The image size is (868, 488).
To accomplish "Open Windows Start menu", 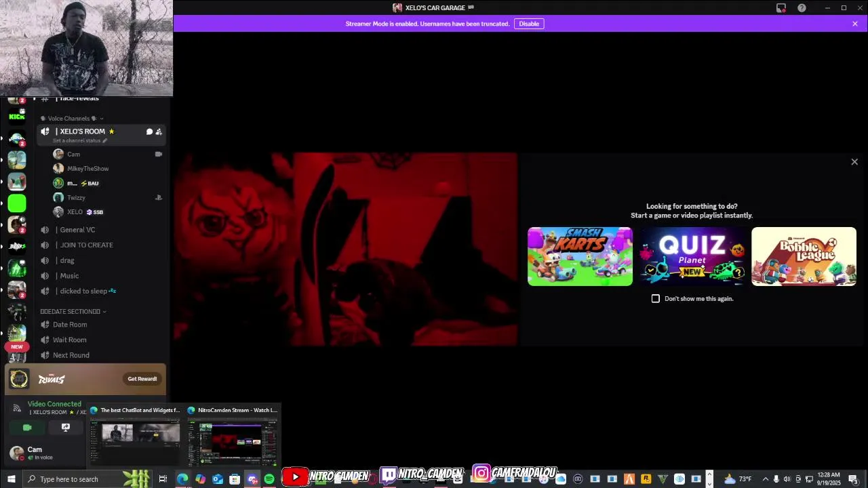I will coord(11,479).
